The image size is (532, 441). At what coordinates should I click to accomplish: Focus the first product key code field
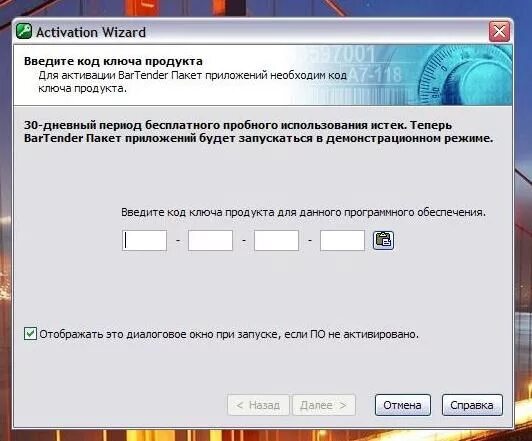point(145,241)
